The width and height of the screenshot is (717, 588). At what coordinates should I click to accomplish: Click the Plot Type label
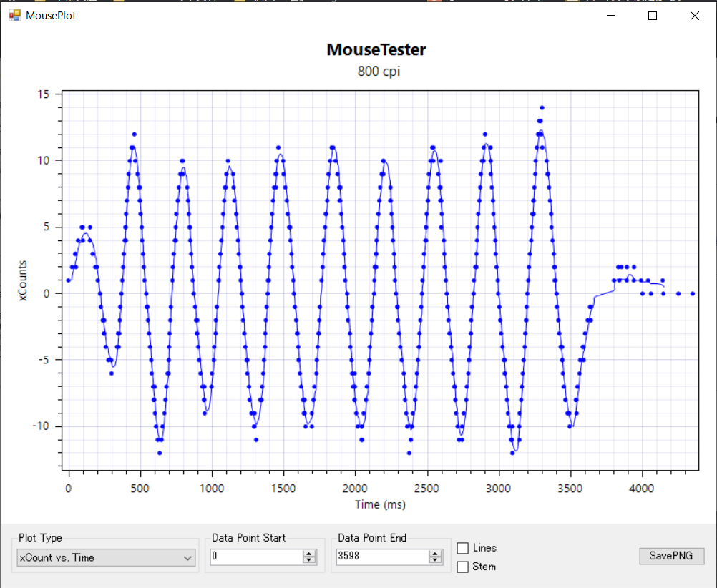40,538
